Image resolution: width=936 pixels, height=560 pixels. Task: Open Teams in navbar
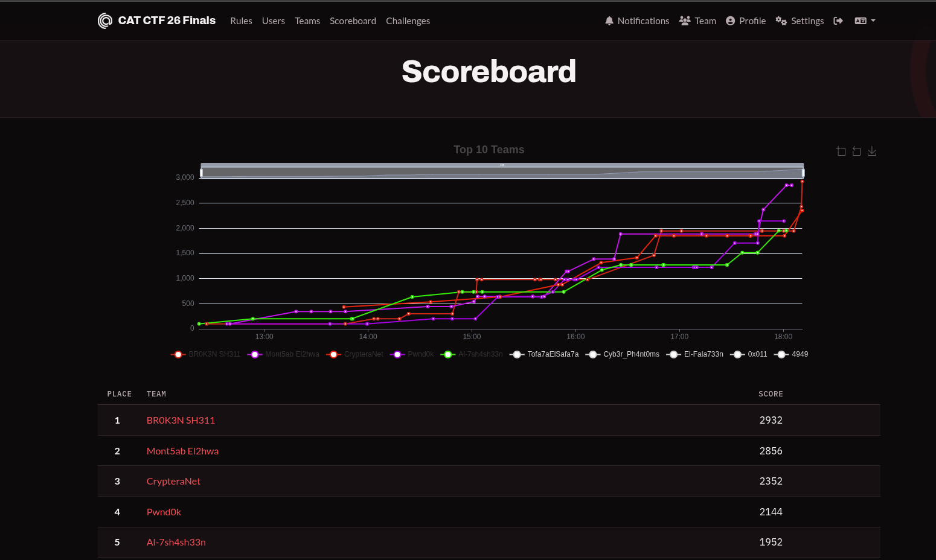pos(307,21)
